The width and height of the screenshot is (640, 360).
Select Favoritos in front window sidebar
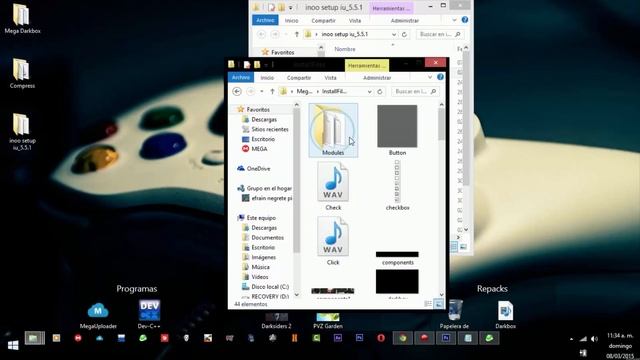tap(258, 109)
